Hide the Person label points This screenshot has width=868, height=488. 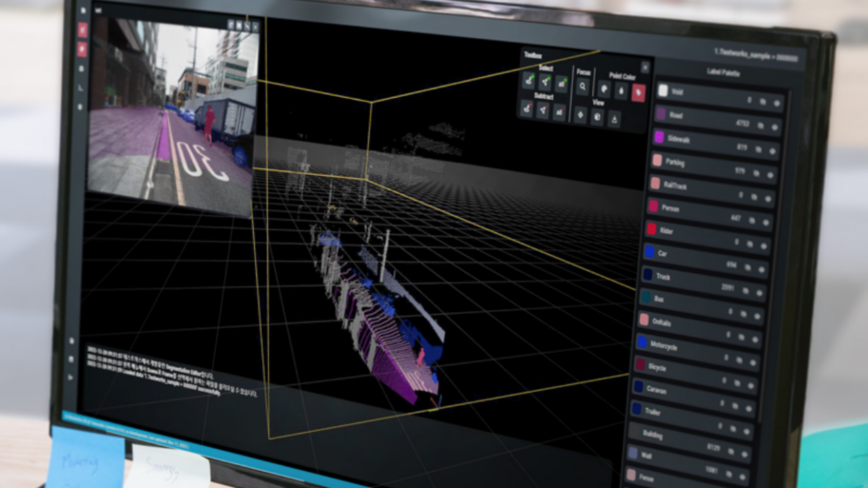[767, 222]
